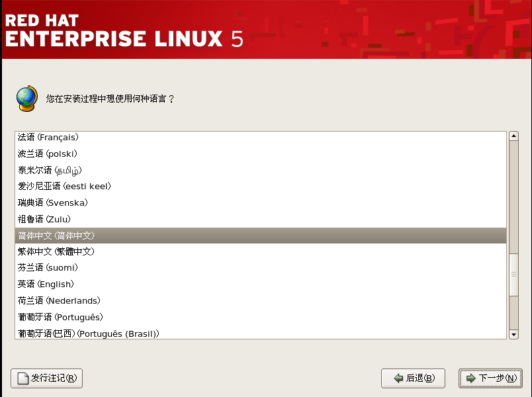Viewport: 532px width, 397px height.
Task: Click the question text 您在安装过程中想使用何种语言
Action: point(110,99)
